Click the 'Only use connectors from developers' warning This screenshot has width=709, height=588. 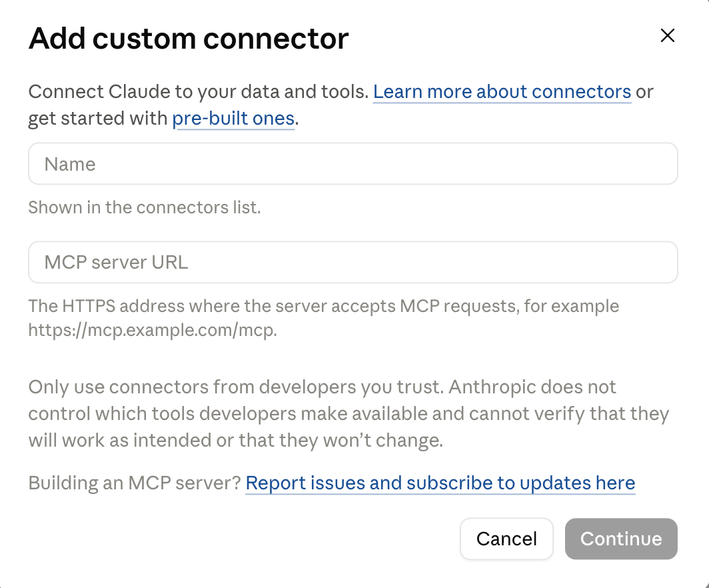pyautogui.click(x=349, y=413)
